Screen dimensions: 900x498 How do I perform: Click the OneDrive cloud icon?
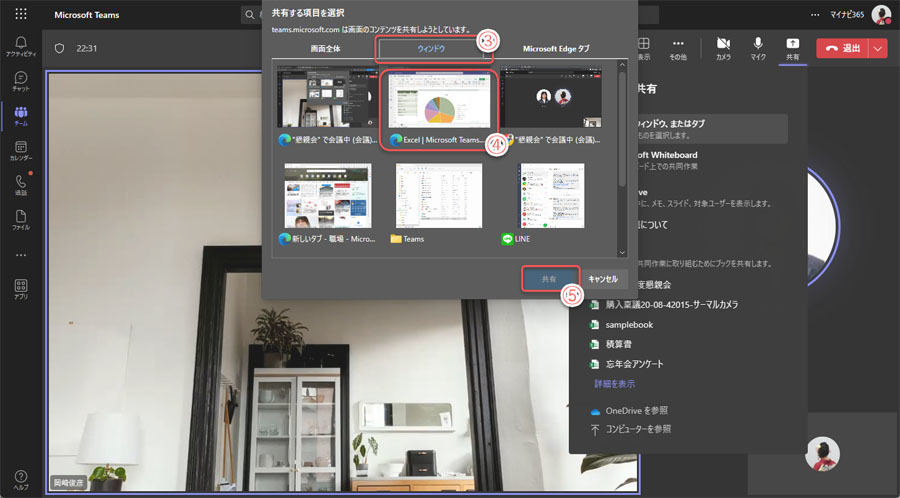(x=595, y=411)
